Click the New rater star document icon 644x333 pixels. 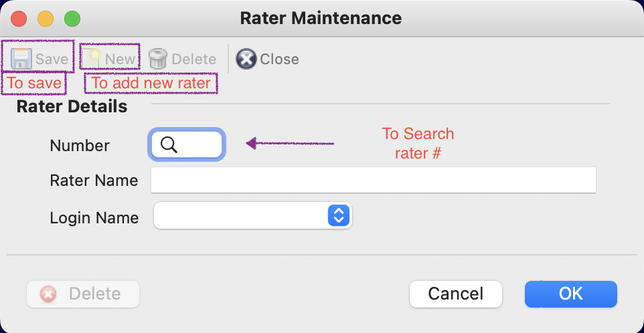[x=92, y=59]
